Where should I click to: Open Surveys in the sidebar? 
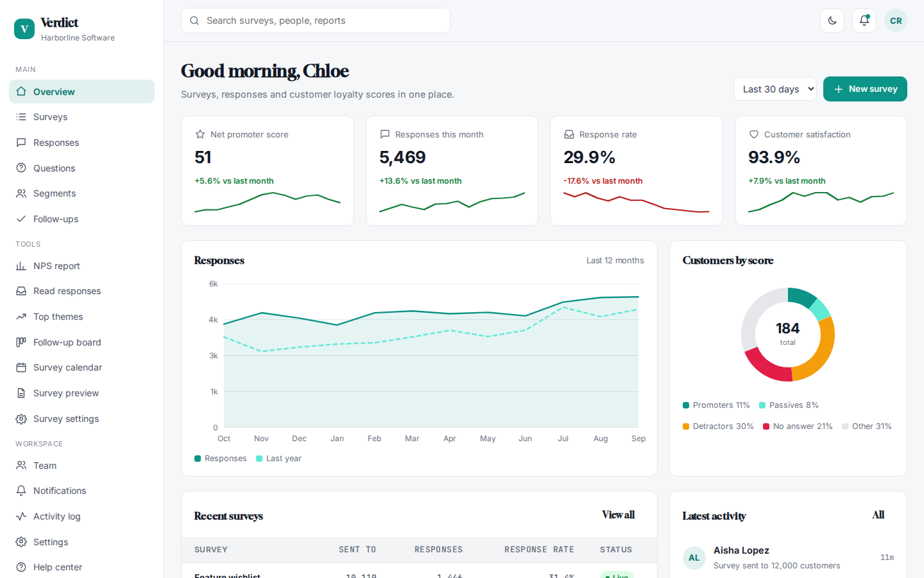pos(82,117)
